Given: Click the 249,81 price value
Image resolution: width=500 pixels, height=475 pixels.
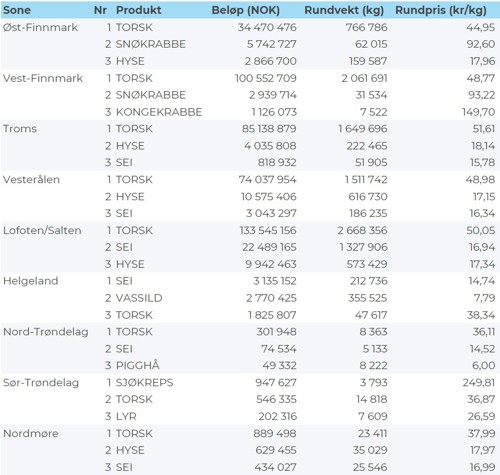Looking at the screenshot, I should tap(478, 383).
